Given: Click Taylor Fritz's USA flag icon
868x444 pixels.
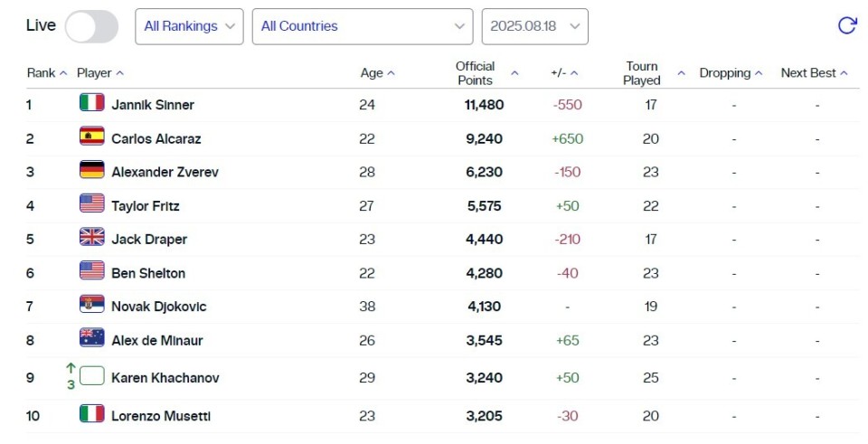Looking at the screenshot, I should 92,204.
